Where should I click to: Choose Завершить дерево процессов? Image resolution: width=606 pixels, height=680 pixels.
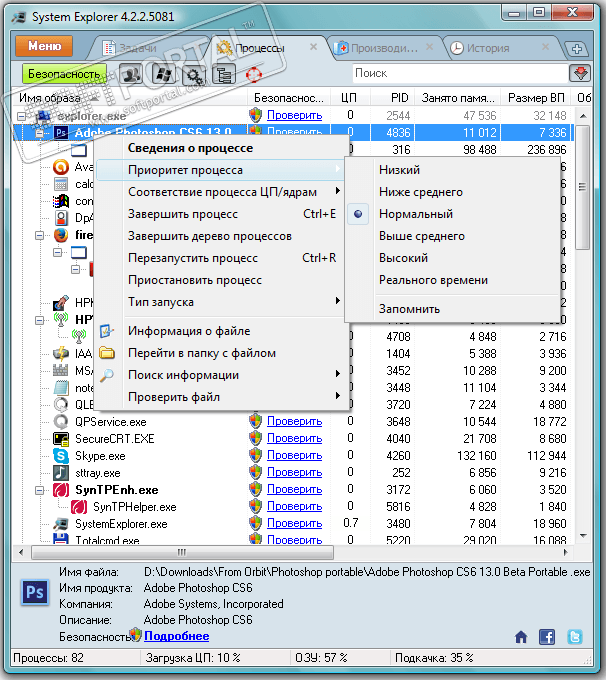click(220, 236)
